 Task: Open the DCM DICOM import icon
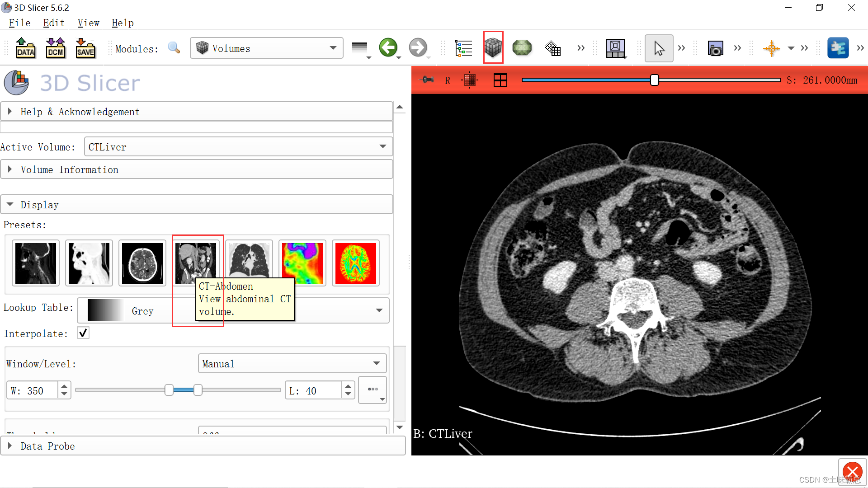tap(55, 48)
